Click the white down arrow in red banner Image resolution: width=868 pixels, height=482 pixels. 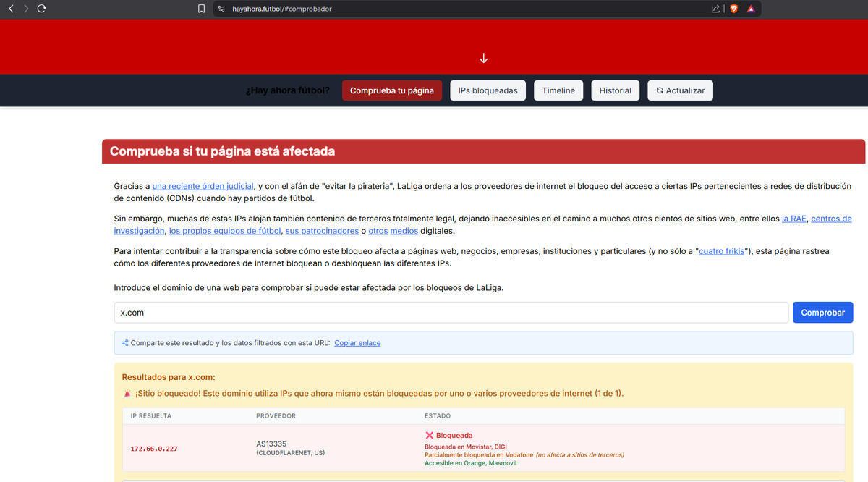[484, 58]
